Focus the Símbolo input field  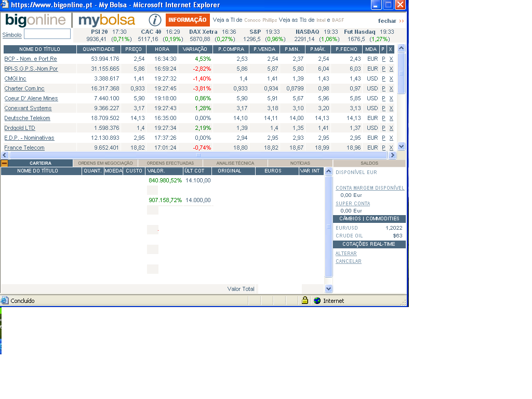47,34
